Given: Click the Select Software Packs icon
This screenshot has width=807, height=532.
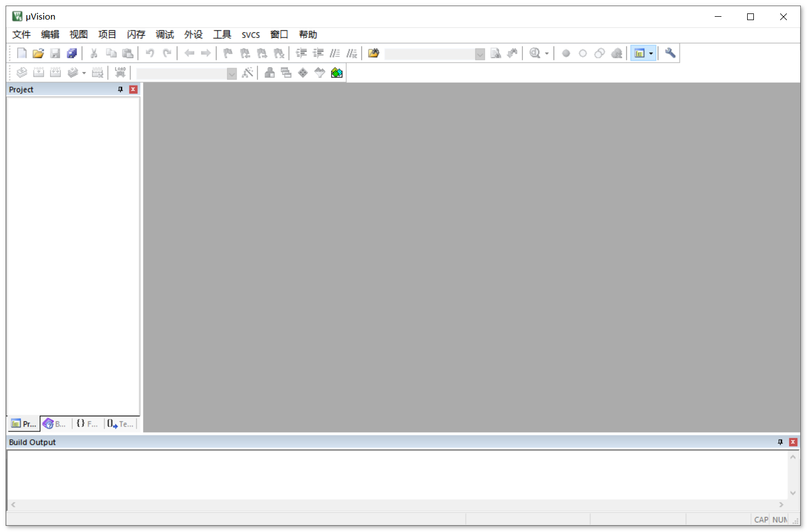Looking at the screenshot, I should click(320, 73).
